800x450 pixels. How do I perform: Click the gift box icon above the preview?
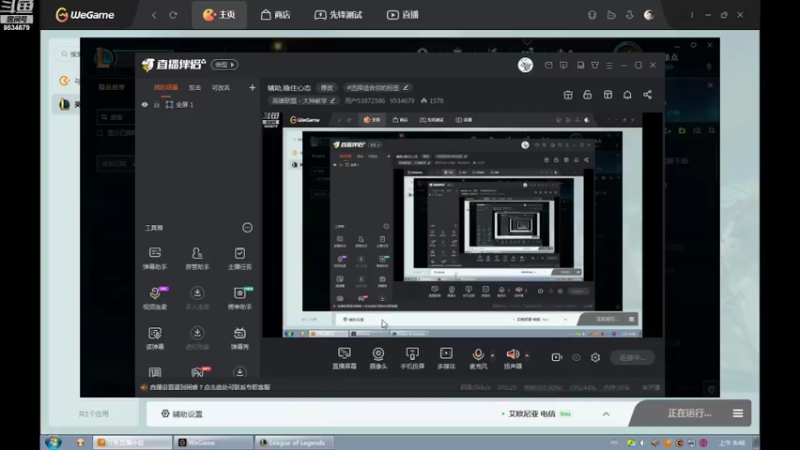[568, 95]
